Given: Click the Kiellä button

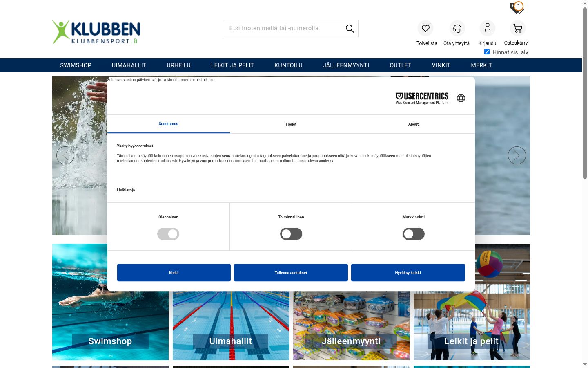Looking at the screenshot, I should click(174, 273).
